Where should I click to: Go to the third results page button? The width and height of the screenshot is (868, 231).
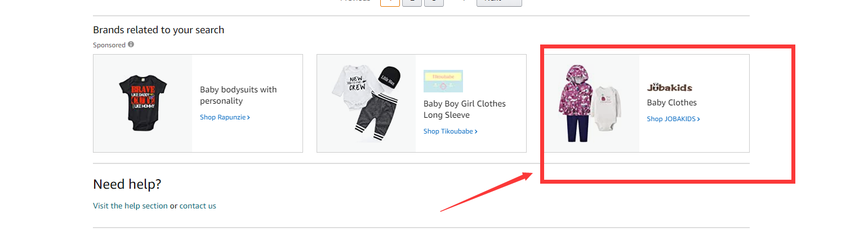434,2
